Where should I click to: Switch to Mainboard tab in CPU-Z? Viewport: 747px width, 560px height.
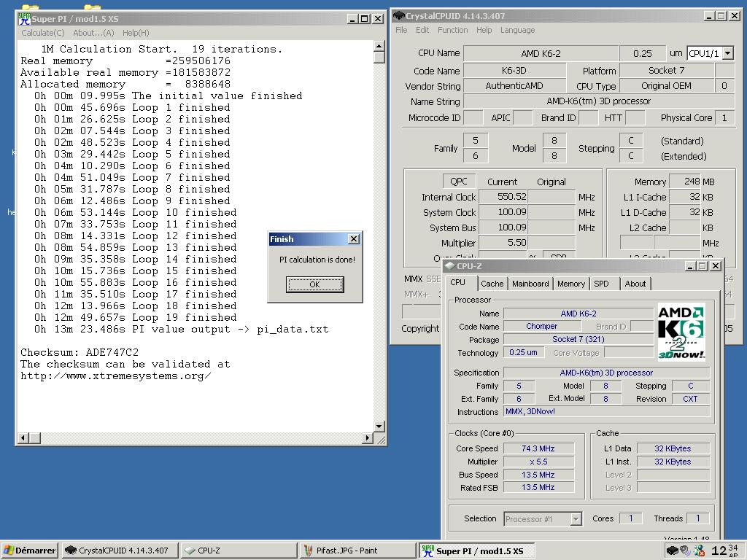(x=530, y=284)
